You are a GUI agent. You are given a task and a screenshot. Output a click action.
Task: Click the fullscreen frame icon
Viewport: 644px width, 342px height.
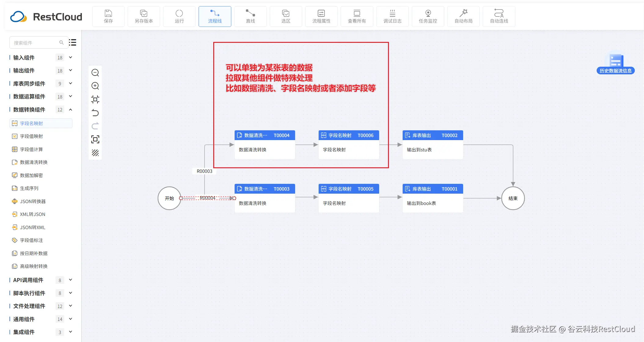click(x=95, y=139)
